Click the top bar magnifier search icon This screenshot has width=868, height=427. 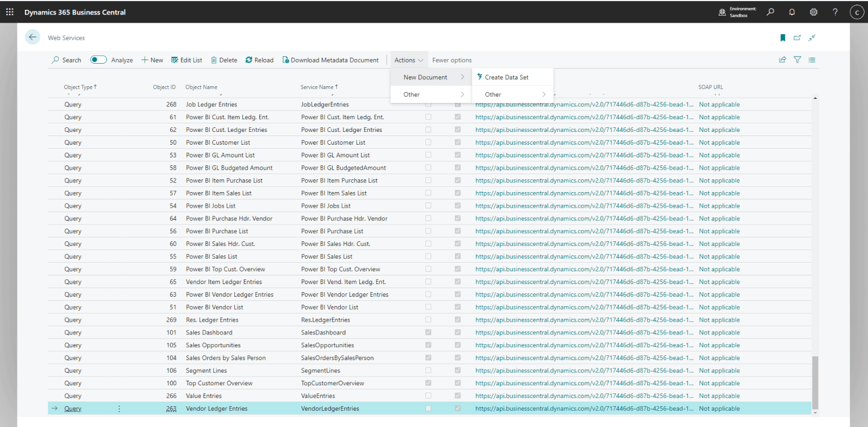coord(770,12)
